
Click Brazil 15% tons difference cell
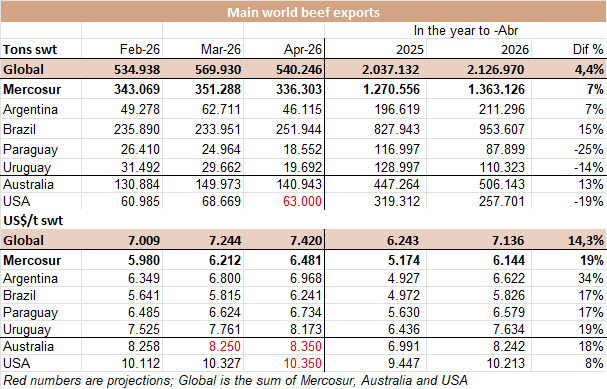pyautogui.click(x=591, y=129)
